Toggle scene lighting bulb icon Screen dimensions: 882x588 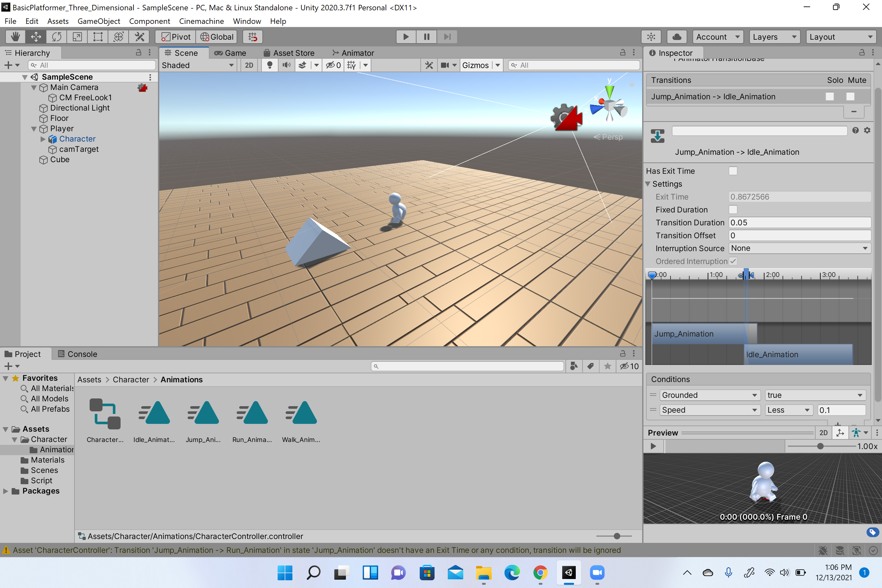[269, 65]
